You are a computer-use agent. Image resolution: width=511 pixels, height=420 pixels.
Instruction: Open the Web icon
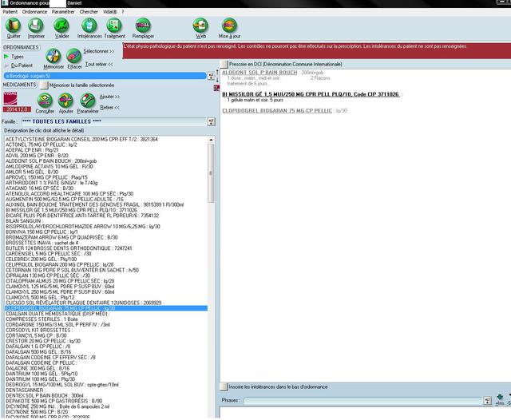201,27
